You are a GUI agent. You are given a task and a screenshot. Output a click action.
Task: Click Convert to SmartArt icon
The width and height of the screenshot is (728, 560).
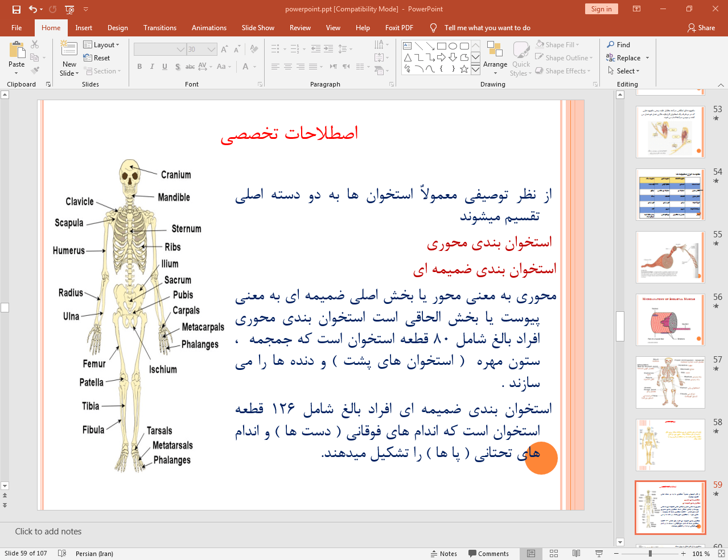coord(381,71)
